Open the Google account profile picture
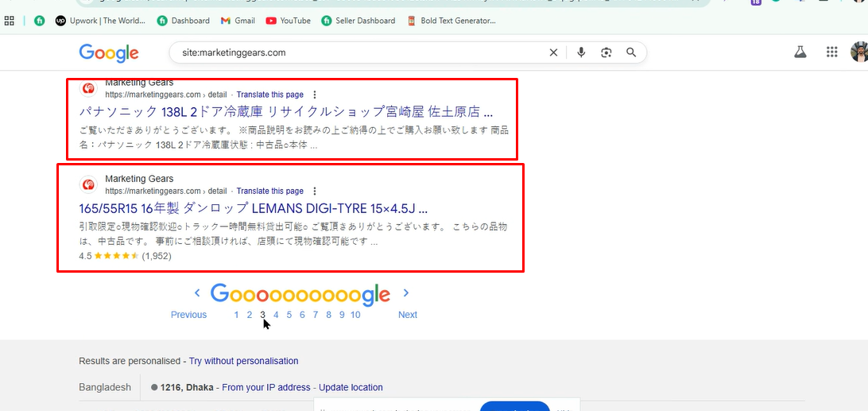Viewport: 868px width, 411px height. 860,52
